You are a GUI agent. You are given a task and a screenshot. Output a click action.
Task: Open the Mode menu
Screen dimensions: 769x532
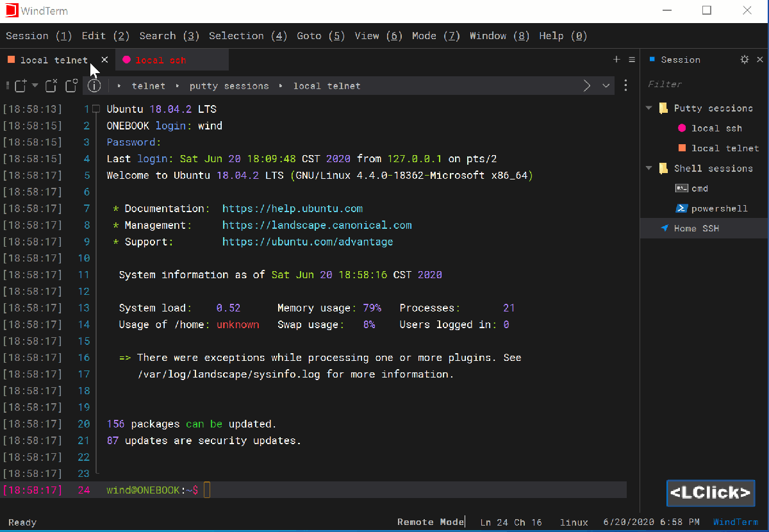(x=436, y=36)
